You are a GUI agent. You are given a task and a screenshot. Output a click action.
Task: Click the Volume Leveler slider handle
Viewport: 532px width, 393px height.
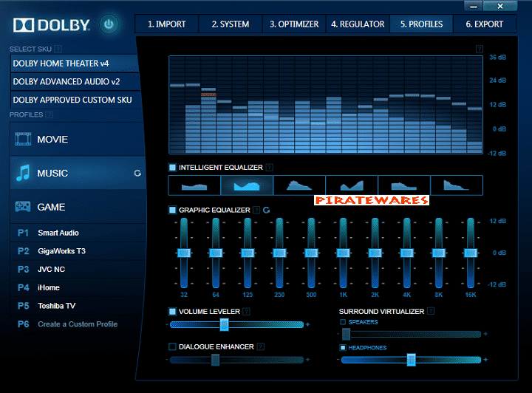[x=224, y=325]
